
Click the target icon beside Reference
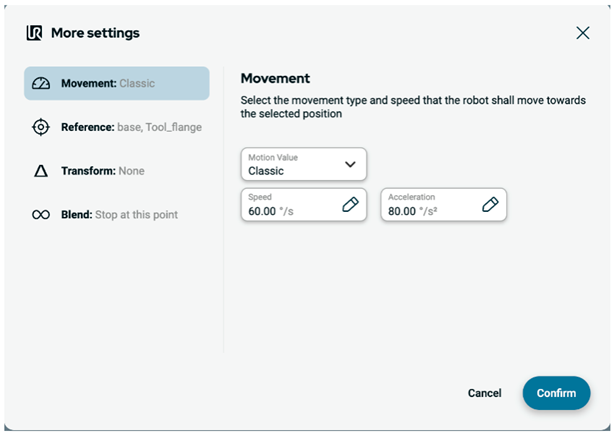click(41, 127)
